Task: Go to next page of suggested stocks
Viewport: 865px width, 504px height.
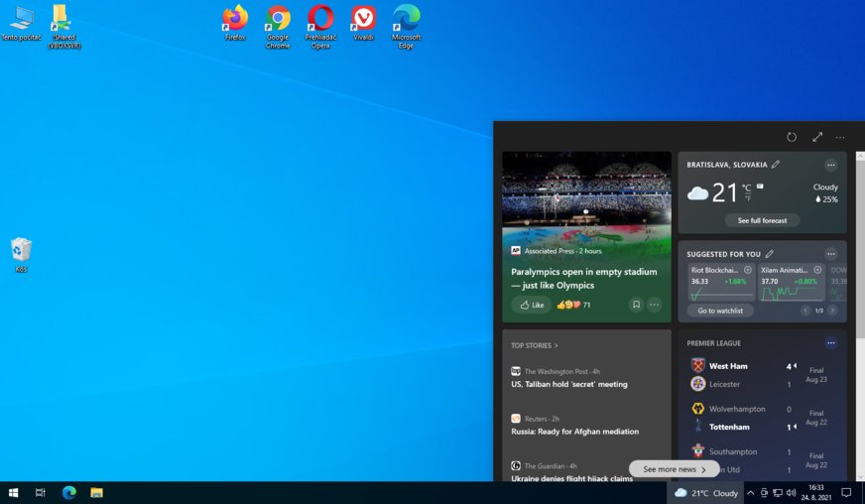Action: (x=831, y=311)
